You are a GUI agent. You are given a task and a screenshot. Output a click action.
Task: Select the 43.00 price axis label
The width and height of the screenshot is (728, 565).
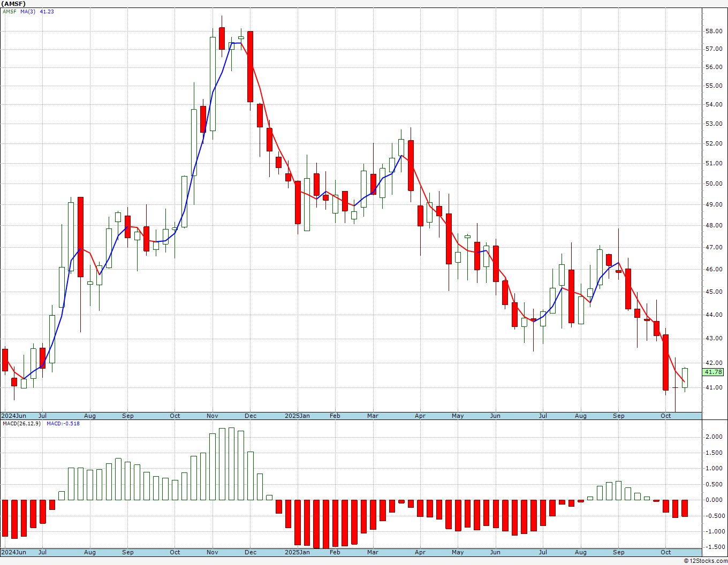(714, 338)
